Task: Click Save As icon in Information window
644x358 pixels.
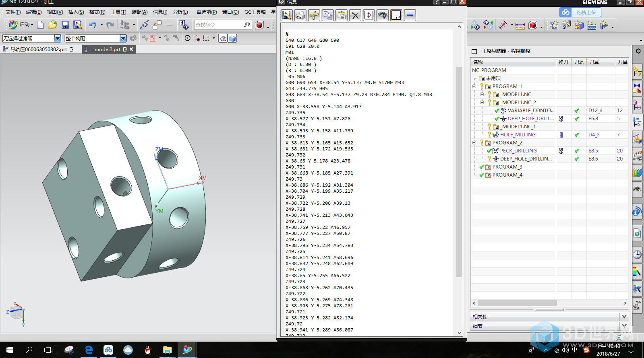Action: click(x=287, y=15)
